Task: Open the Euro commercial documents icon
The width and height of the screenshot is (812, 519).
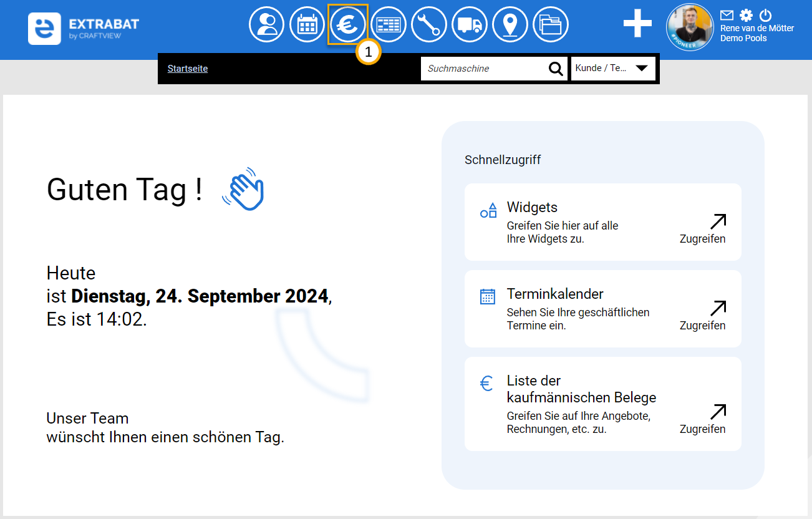Action: [348, 25]
